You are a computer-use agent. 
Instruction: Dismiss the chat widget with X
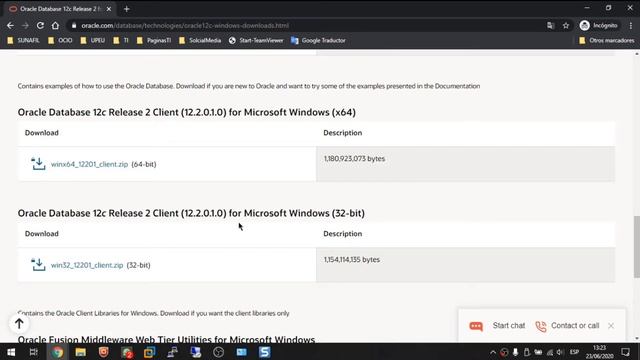click(611, 326)
